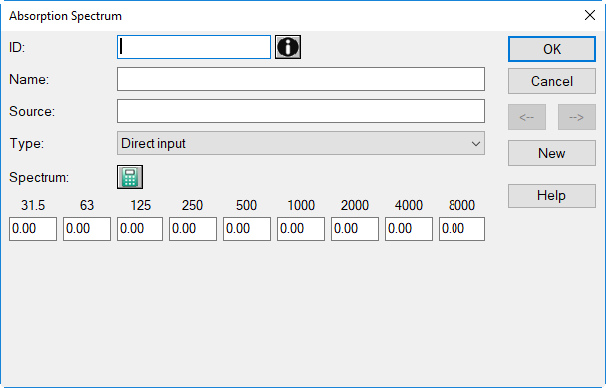
Task: Confirm with the OK button
Action: coord(552,49)
